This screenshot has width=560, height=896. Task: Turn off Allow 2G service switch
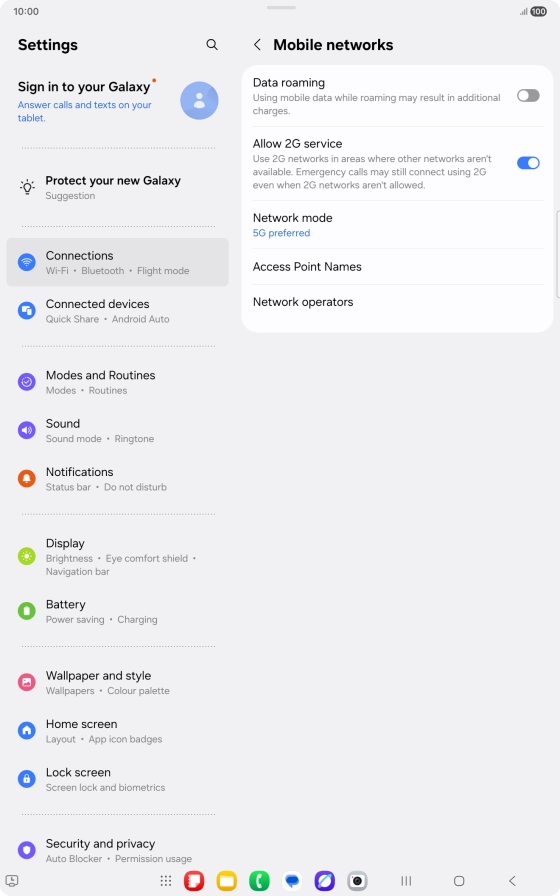point(528,163)
